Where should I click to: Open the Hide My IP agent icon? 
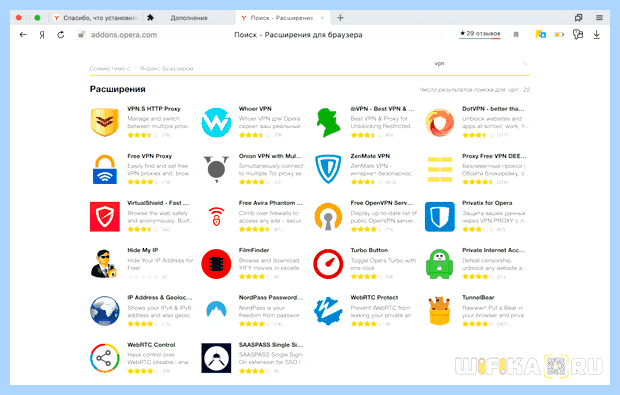click(x=104, y=264)
